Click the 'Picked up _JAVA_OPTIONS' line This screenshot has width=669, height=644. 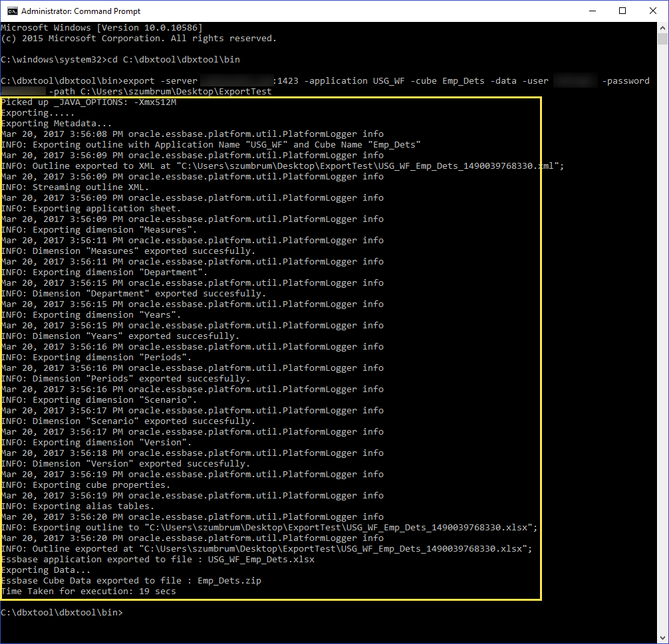pos(88,102)
